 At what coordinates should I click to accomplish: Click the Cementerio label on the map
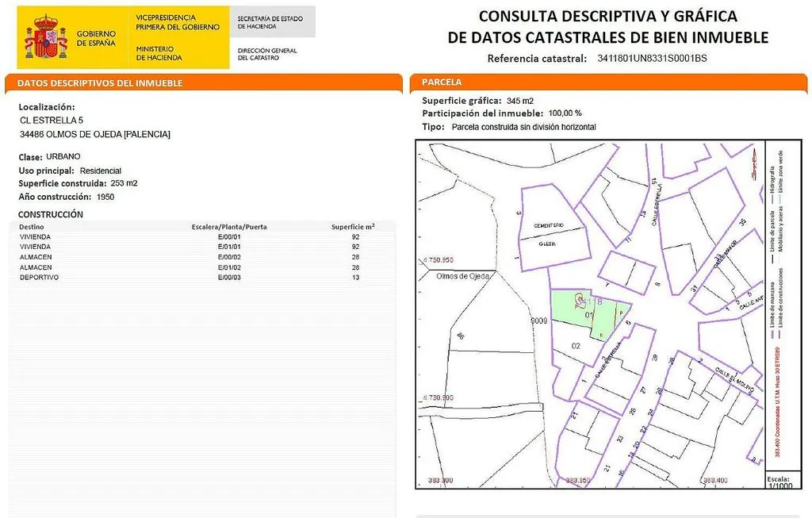coord(549,226)
